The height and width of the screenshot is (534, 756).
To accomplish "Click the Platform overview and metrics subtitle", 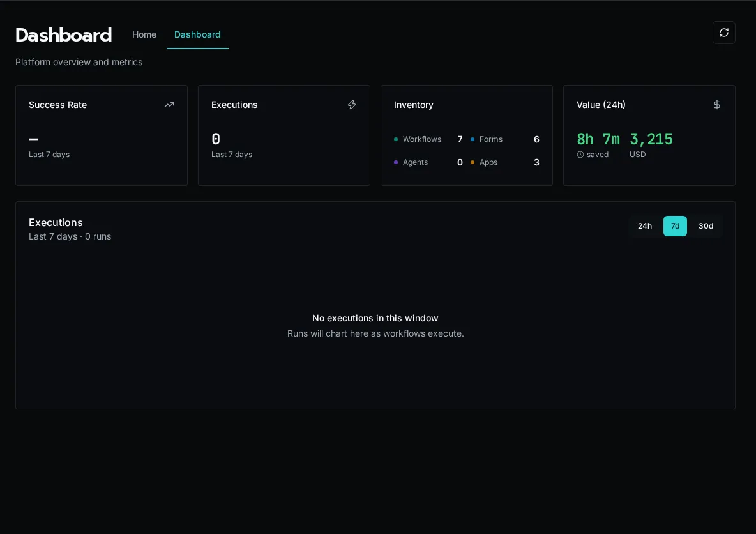I will pos(79,62).
